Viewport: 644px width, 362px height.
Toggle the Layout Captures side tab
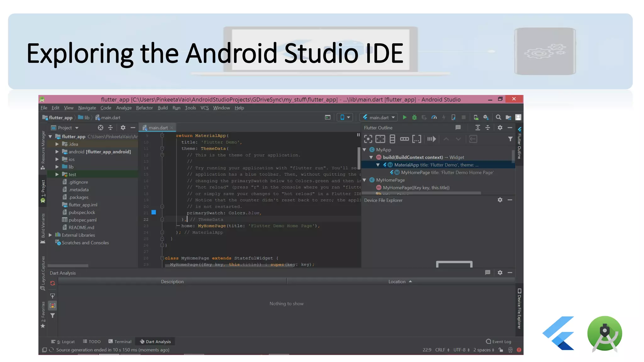(x=43, y=273)
